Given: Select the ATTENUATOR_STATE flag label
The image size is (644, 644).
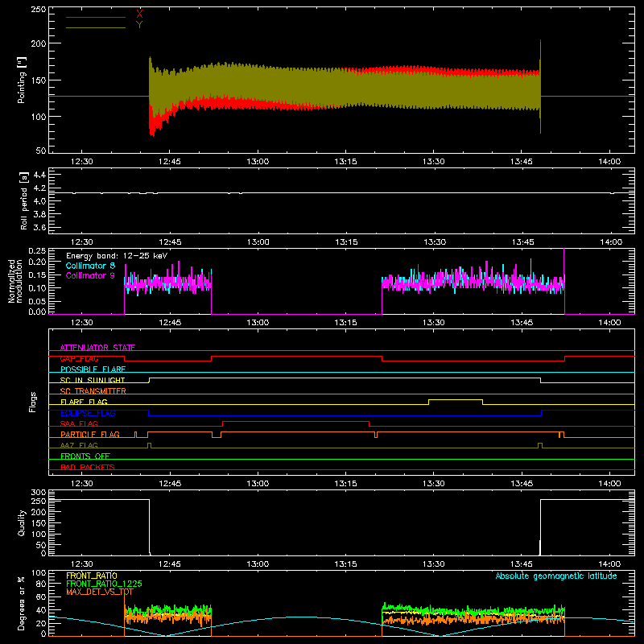Looking at the screenshot, I should [x=97, y=348].
